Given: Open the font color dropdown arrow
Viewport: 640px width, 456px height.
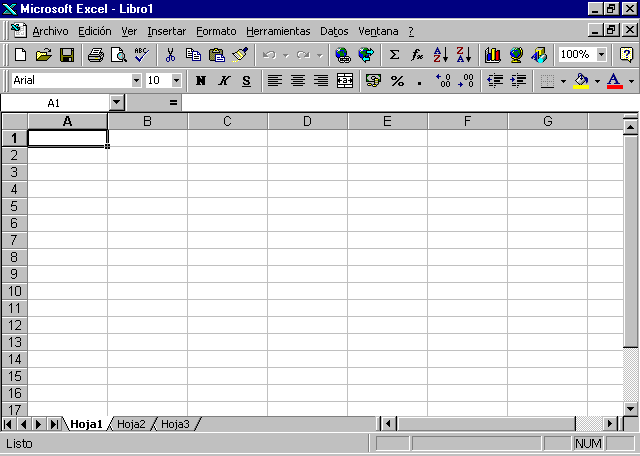Looking at the screenshot, I should (631, 81).
